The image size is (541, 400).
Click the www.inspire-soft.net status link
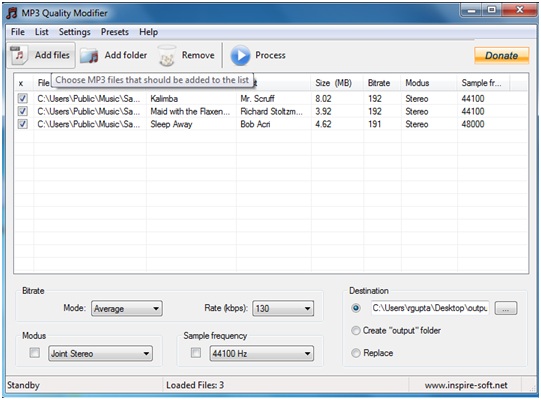tap(466, 385)
